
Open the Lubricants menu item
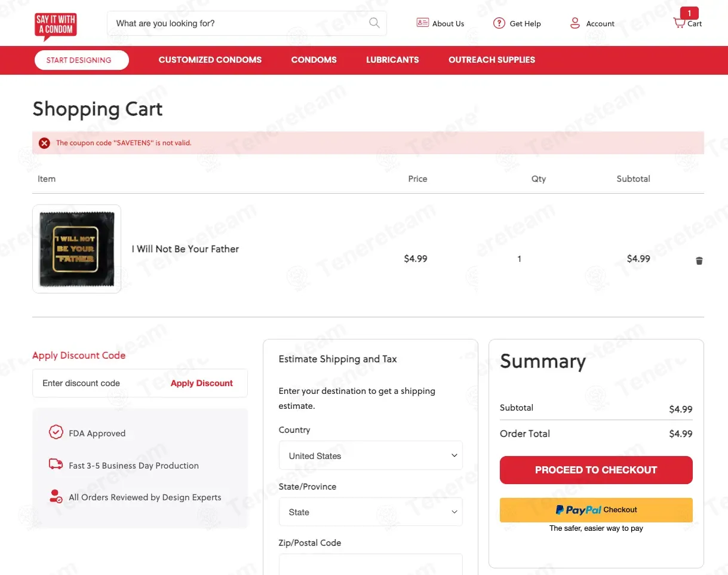point(392,60)
